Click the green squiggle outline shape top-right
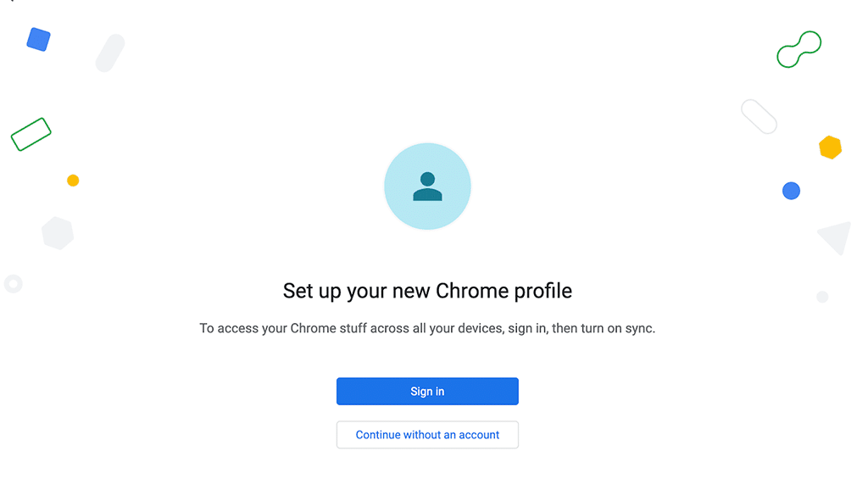The image size is (868, 490). [x=798, y=49]
